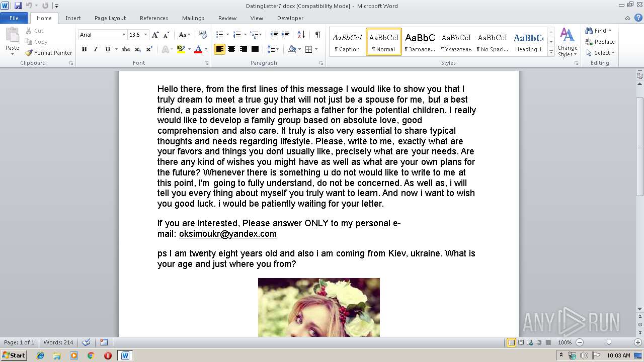This screenshot has height=362, width=644.
Task: Follow the oksimoukr@yandex.com email link
Action: [x=228, y=234]
